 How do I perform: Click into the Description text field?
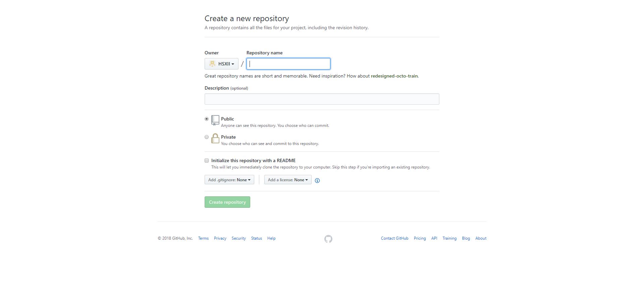[322, 99]
